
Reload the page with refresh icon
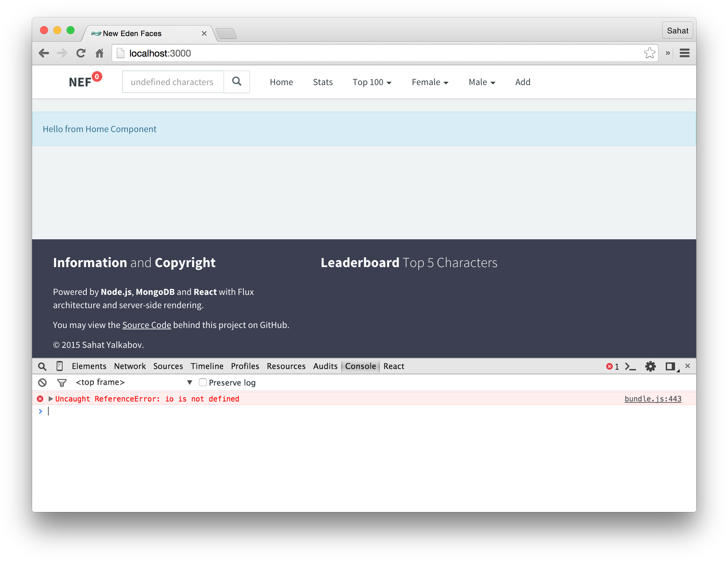(x=81, y=53)
